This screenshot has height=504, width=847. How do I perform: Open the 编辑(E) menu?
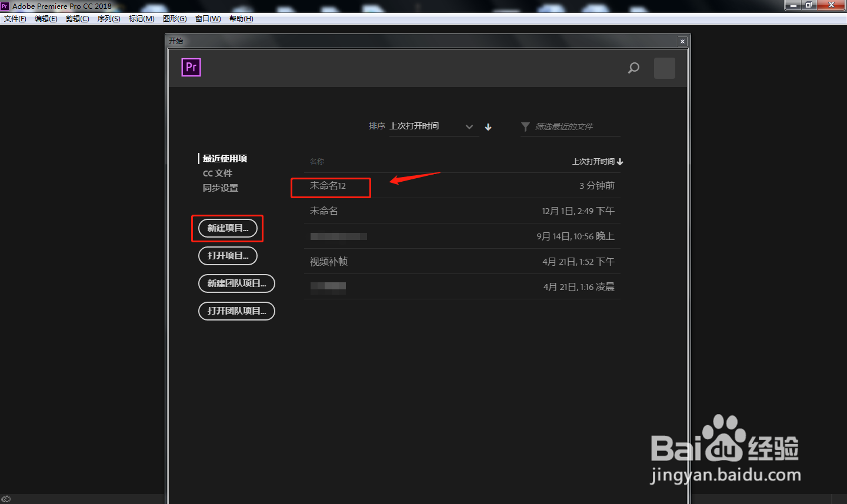pyautogui.click(x=46, y=19)
